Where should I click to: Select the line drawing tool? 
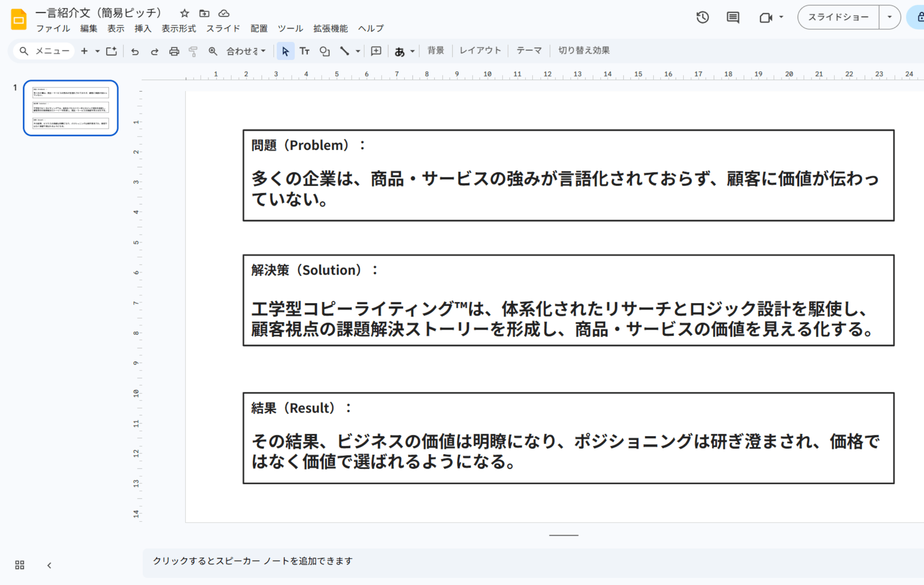(345, 51)
